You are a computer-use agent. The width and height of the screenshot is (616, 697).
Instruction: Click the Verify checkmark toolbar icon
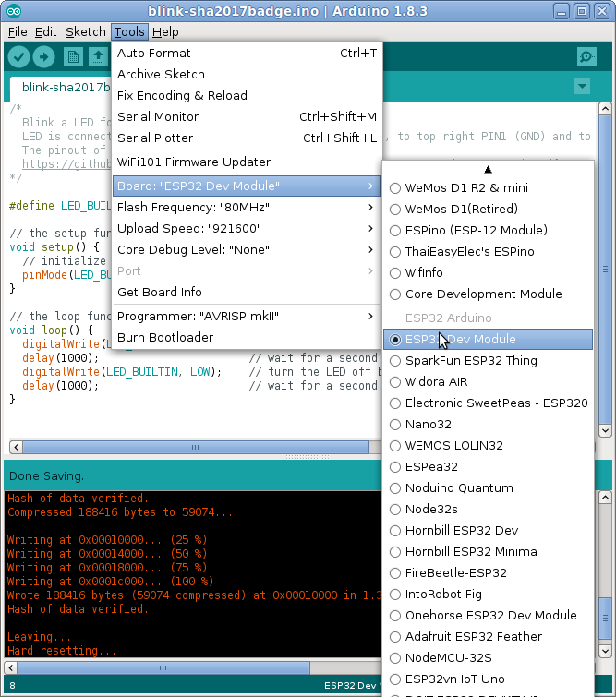18,57
